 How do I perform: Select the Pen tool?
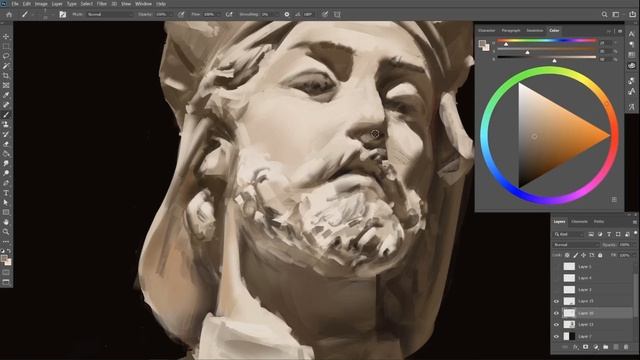6,183
